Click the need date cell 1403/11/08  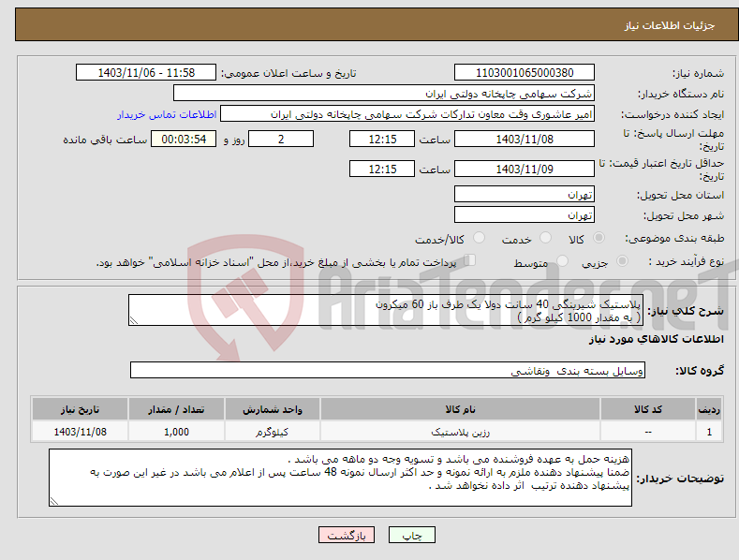[x=81, y=432]
